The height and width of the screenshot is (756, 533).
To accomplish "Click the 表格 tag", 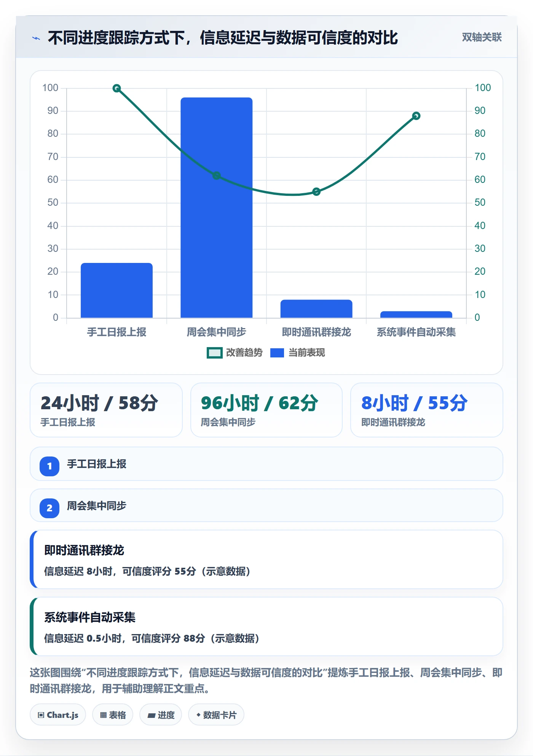I will click(x=113, y=715).
